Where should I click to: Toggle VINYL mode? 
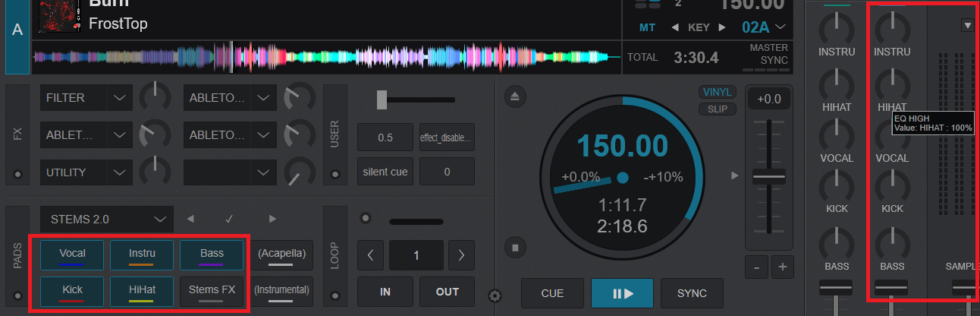[717, 92]
